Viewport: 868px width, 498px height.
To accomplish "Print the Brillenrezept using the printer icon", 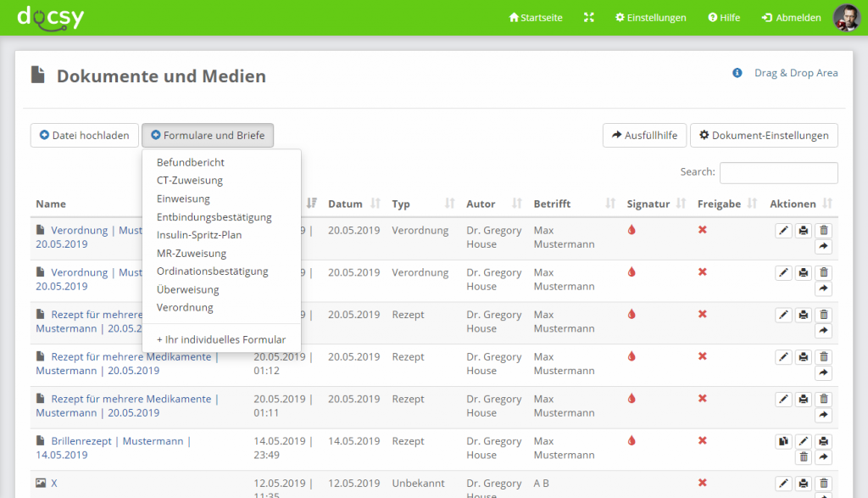I will pyautogui.click(x=823, y=441).
